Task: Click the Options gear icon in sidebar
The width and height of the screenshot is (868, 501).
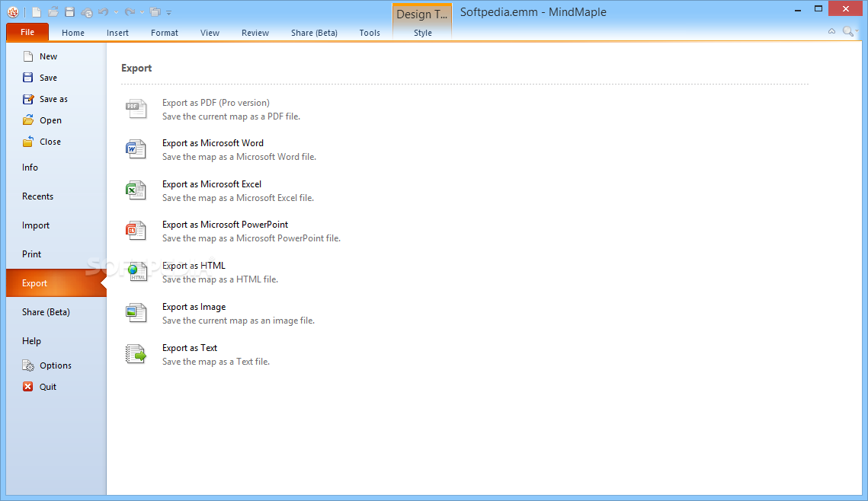Action: [x=27, y=365]
